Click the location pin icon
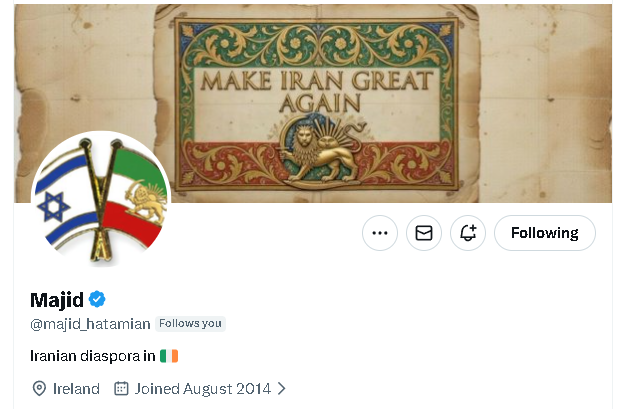625x409 pixels. pyautogui.click(x=39, y=388)
